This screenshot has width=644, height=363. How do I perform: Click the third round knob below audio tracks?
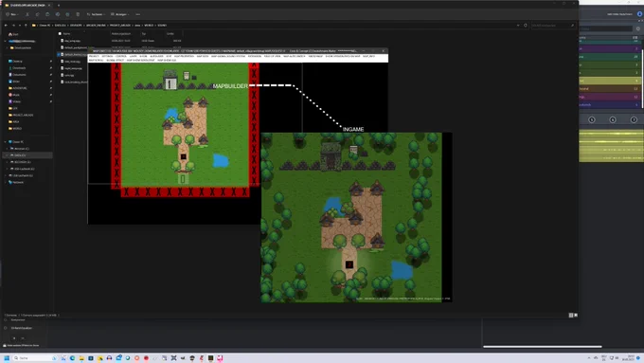tap(634, 119)
